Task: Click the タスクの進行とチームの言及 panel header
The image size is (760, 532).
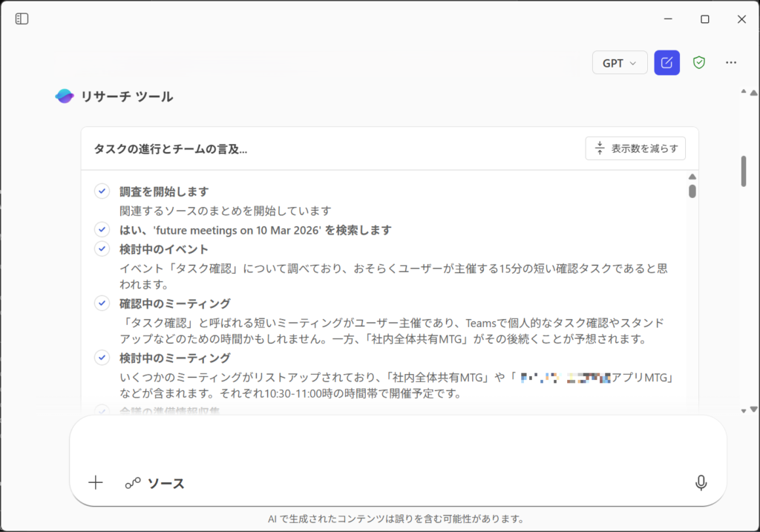Action: point(171,149)
